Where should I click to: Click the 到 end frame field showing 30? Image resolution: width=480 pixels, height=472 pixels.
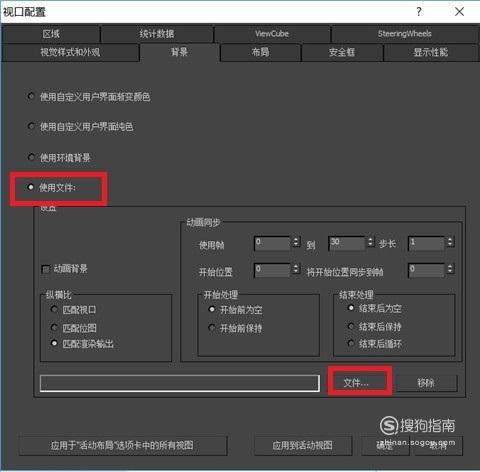(347, 243)
